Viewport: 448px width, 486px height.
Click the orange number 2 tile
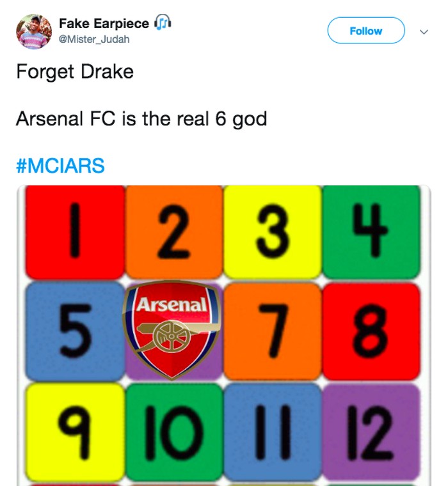point(174,232)
